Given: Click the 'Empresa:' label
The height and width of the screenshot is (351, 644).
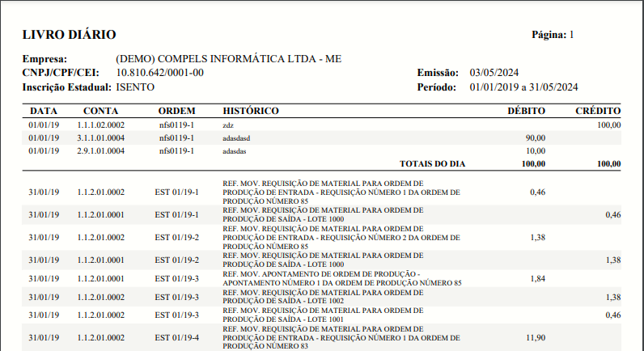Looking at the screenshot, I should (44, 59).
